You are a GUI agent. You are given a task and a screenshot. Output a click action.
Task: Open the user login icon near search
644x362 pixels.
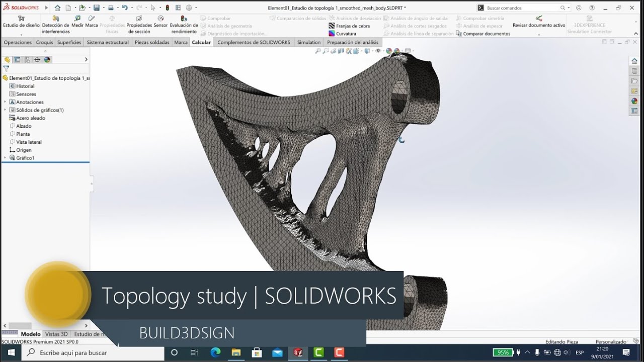[578, 8]
